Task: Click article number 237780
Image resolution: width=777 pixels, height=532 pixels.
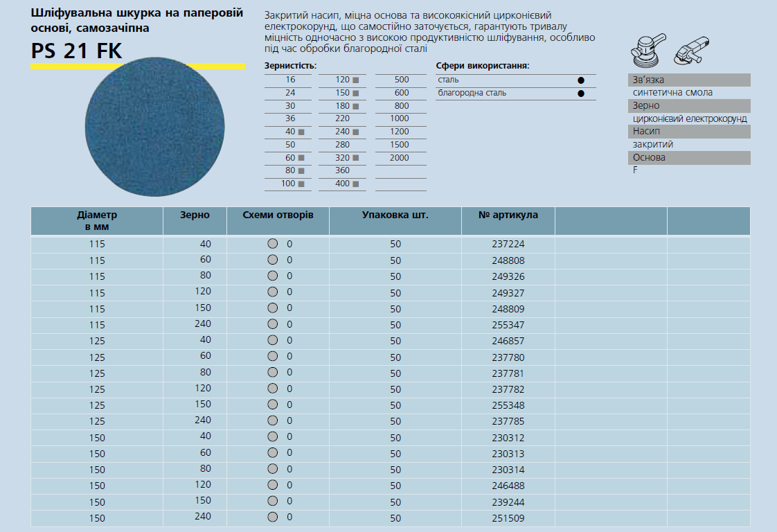Action: click(508, 357)
